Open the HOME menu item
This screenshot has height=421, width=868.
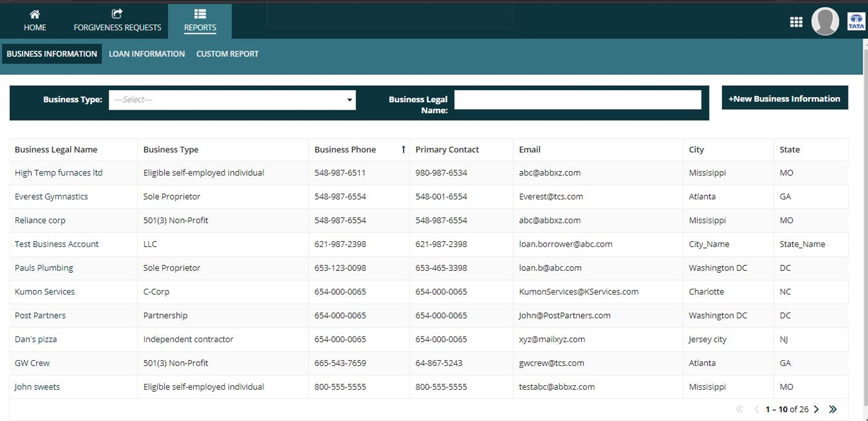click(x=35, y=21)
